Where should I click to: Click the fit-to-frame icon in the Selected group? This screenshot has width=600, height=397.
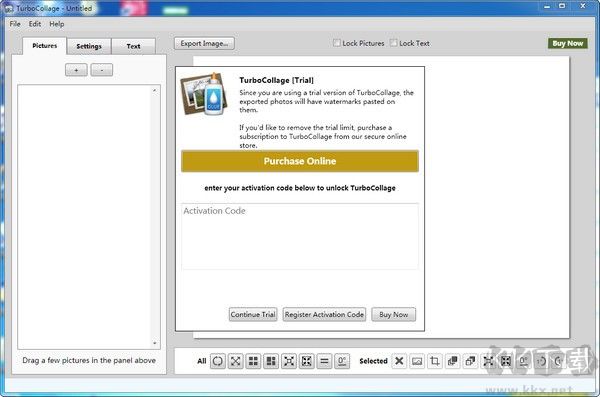click(x=488, y=361)
